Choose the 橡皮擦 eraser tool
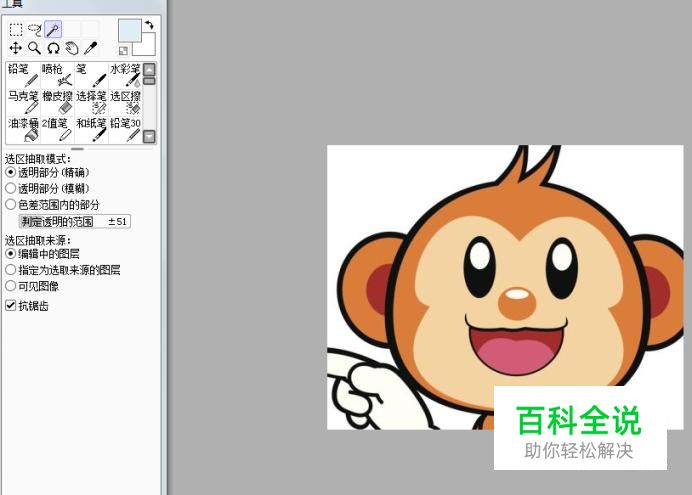The image size is (692, 495). coord(58,102)
